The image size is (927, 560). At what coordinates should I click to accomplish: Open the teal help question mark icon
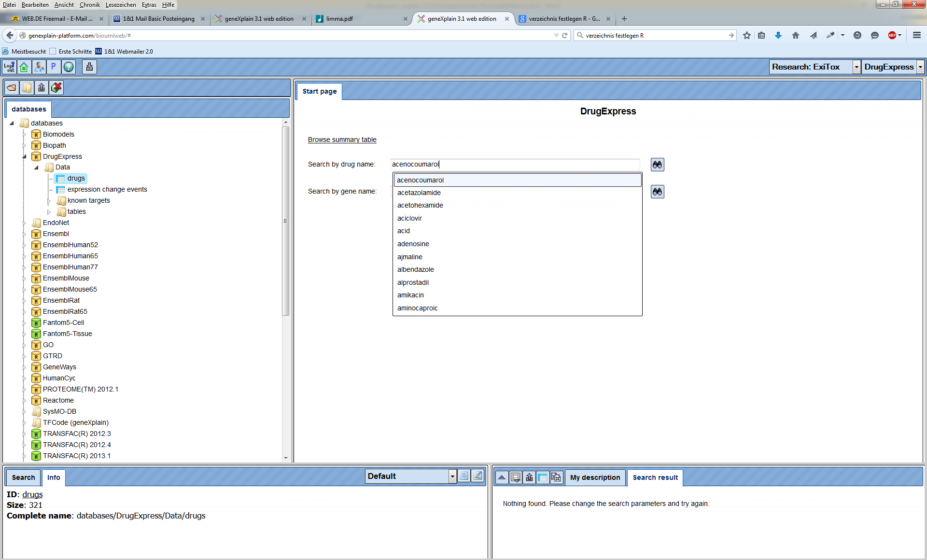[69, 67]
